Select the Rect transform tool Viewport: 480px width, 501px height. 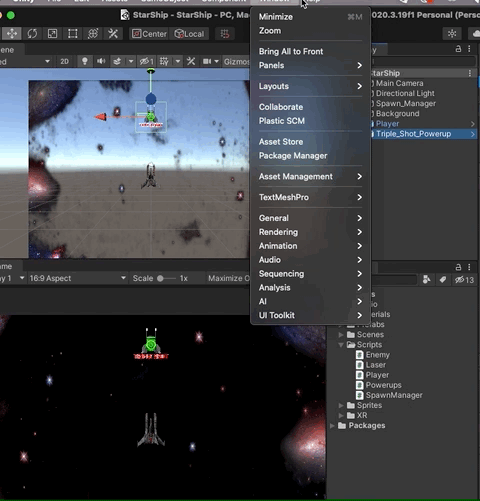coord(73,34)
